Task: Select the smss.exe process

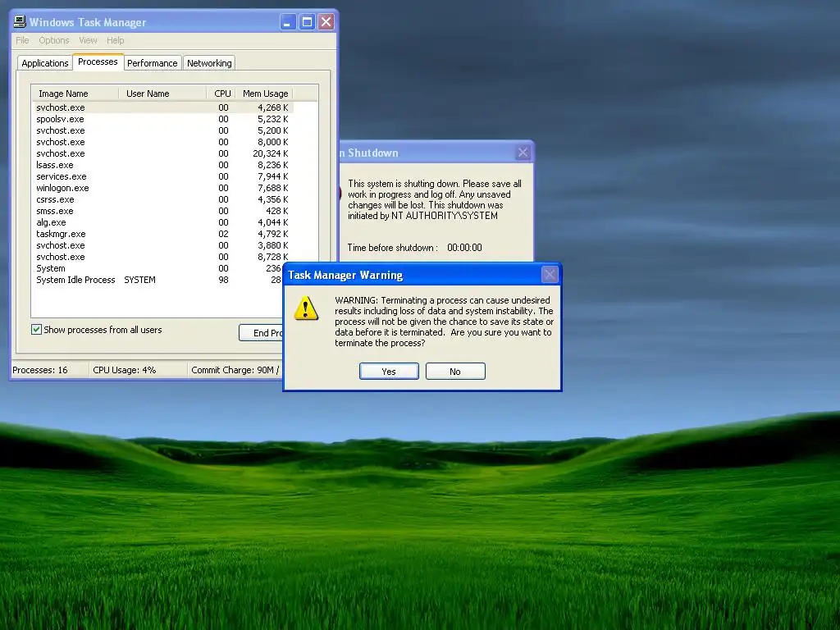Action: click(162, 211)
